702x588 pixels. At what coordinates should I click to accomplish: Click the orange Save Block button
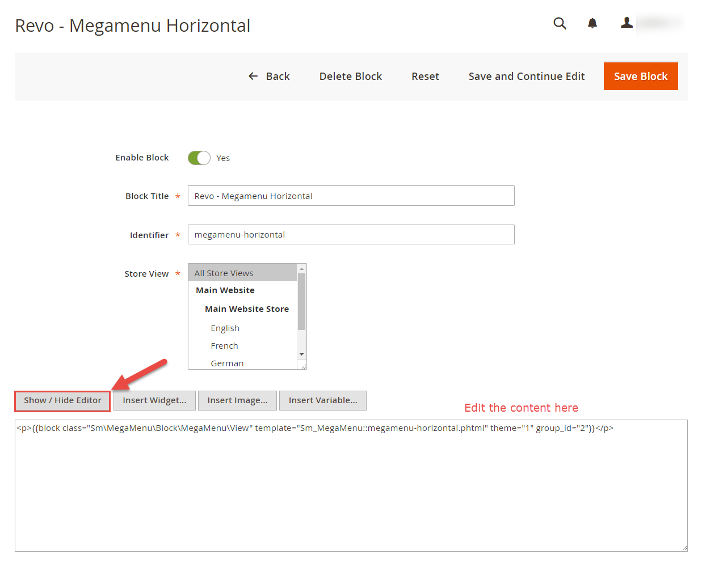pyautogui.click(x=641, y=77)
